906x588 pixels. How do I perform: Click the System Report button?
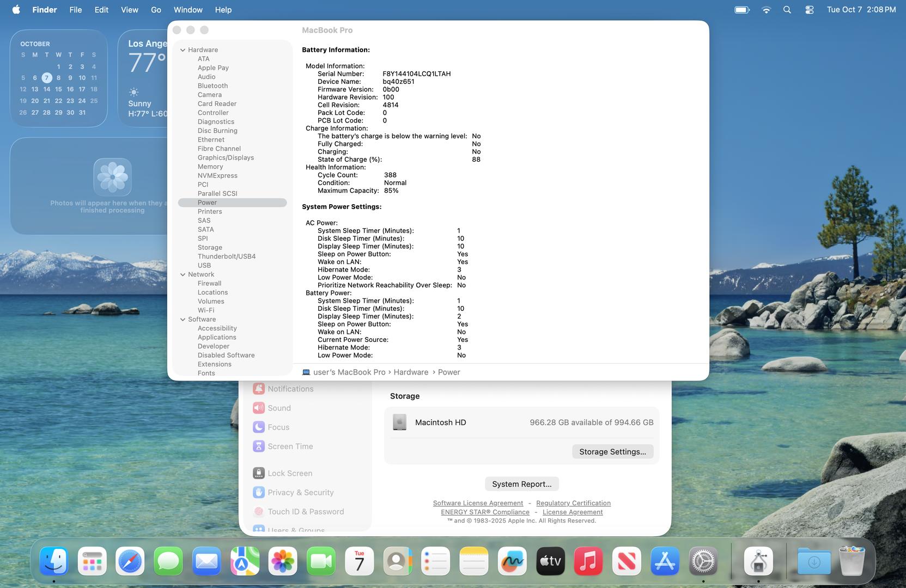pos(521,484)
